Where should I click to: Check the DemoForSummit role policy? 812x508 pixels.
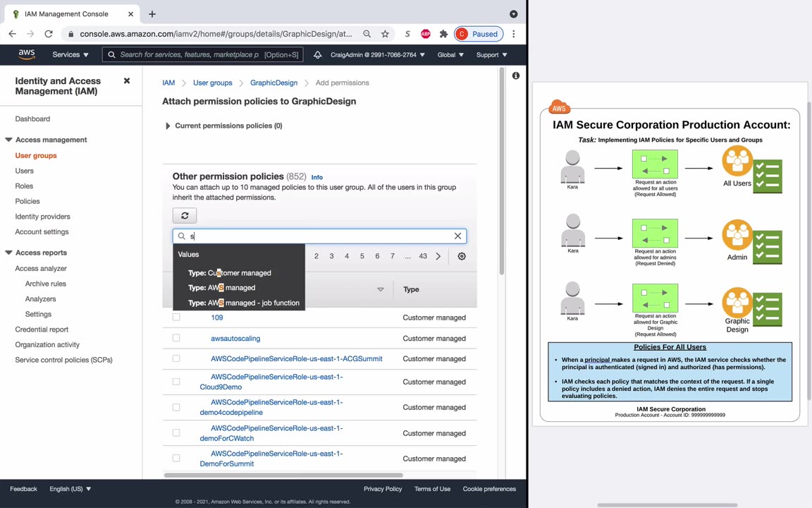tap(176, 458)
